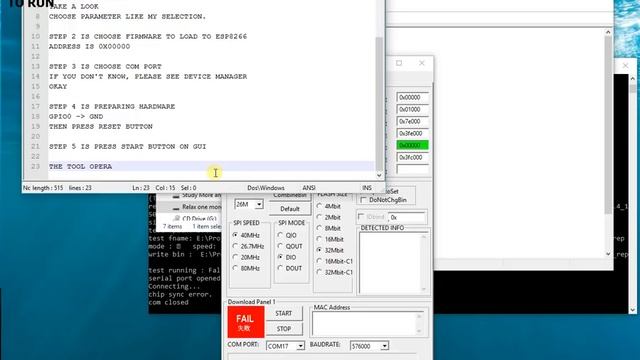Viewport: 640px width, 360px height.
Task: Click 'com closed' in the console output
Action: pos(169,302)
